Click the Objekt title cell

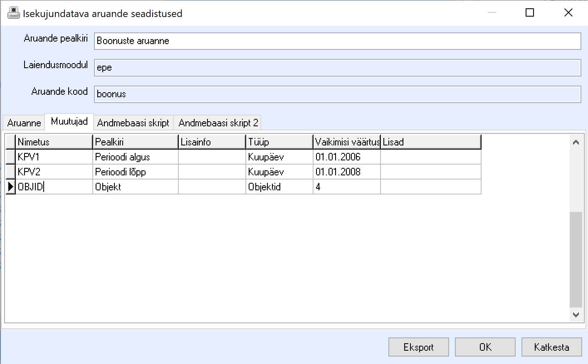tap(136, 187)
